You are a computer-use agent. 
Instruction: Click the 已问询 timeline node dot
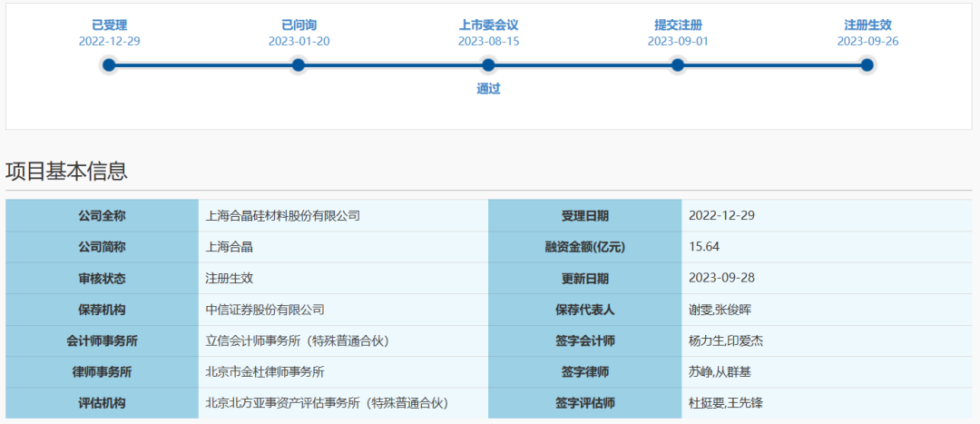[x=299, y=65]
